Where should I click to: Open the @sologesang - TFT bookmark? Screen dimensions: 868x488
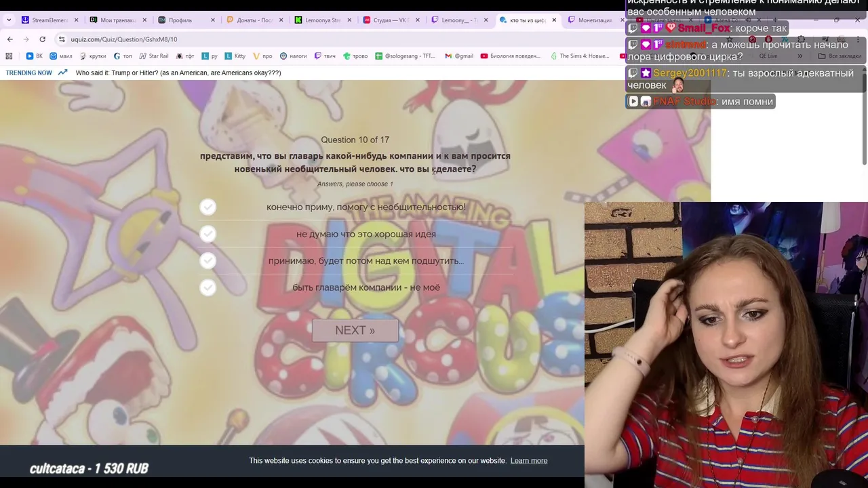click(x=406, y=56)
